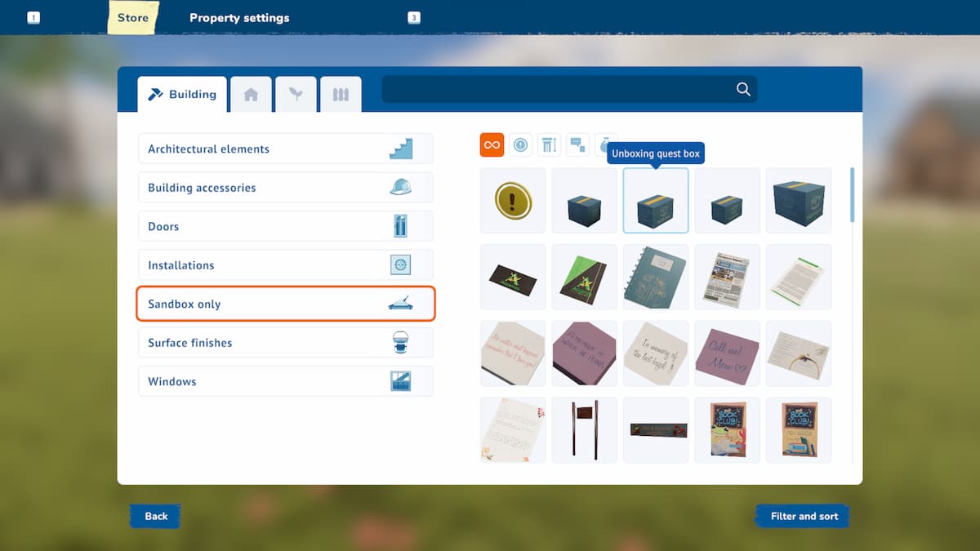Open the Surface finishes category
The height and width of the screenshot is (551, 980).
(x=285, y=343)
